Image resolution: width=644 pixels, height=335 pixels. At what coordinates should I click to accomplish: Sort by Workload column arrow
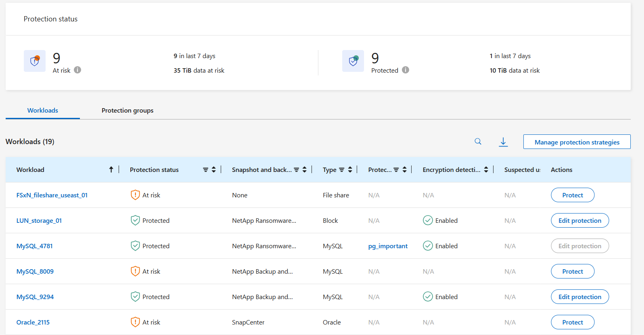click(x=111, y=170)
